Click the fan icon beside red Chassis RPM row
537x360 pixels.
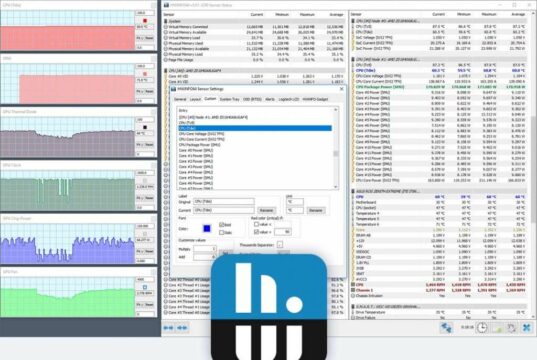[353, 290]
